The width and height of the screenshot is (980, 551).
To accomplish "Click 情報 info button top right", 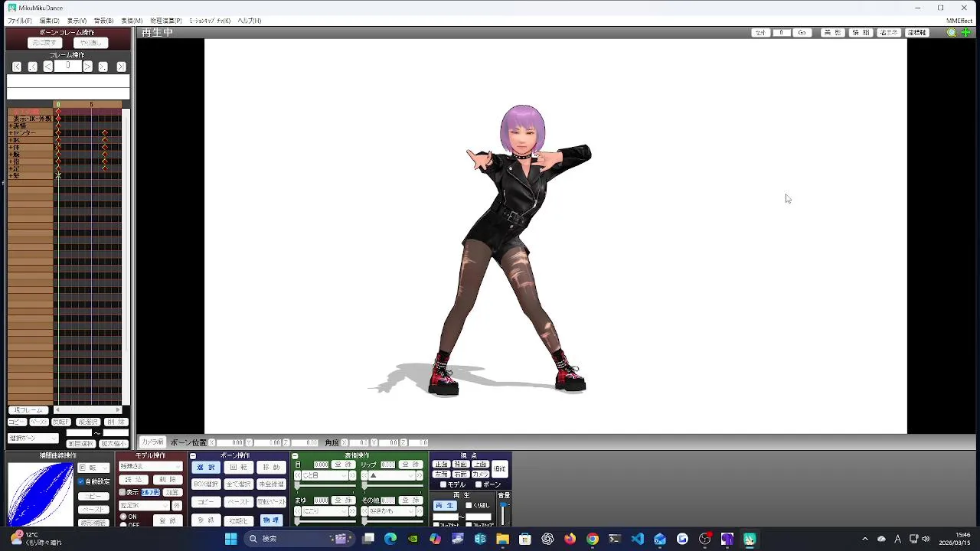I will (861, 33).
